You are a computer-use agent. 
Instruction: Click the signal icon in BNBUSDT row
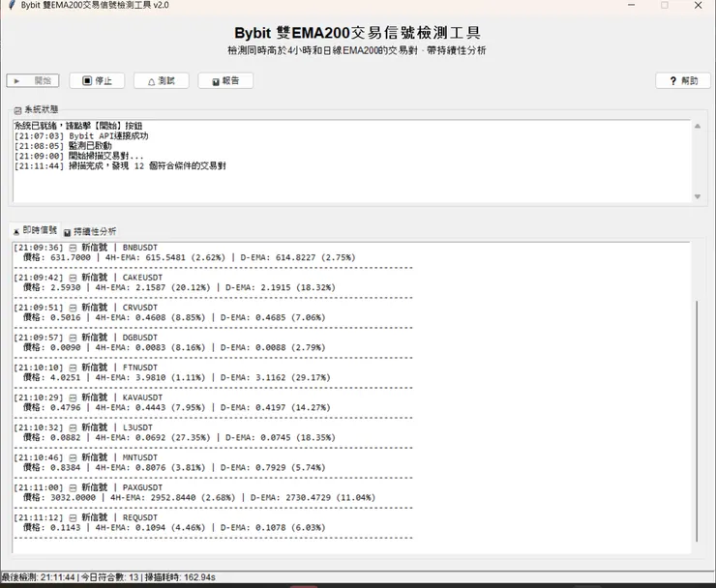(74, 248)
